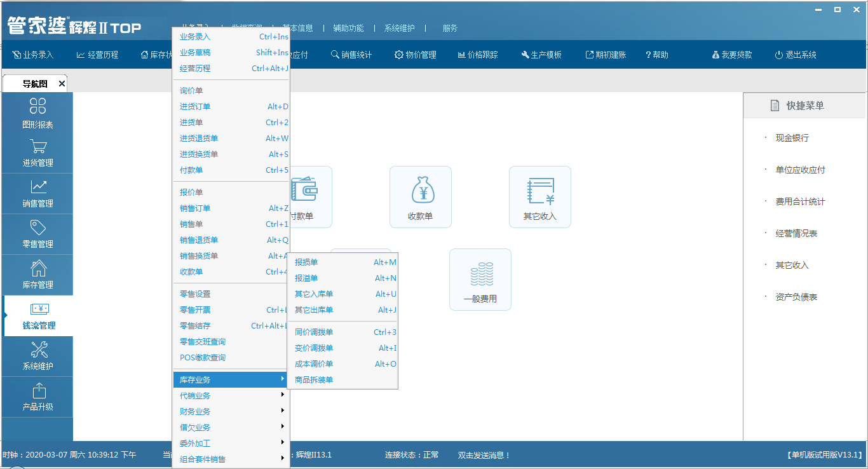Viewport: 868px width, 469px height.
Task: Select 报损单 from the submenu
Action: 307,262
